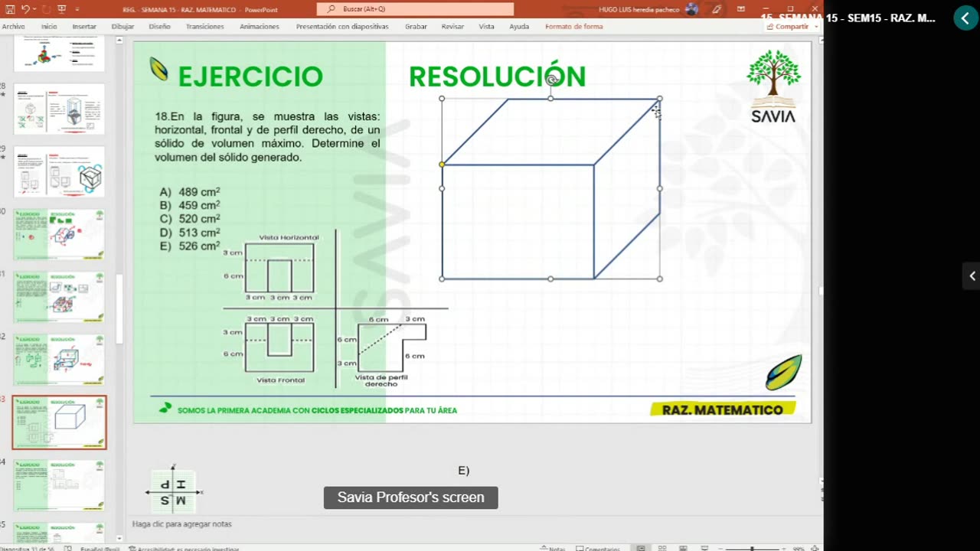Click zoom in plus button in status bar
This screenshot has height=551, width=980.
pyautogui.click(x=783, y=548)
